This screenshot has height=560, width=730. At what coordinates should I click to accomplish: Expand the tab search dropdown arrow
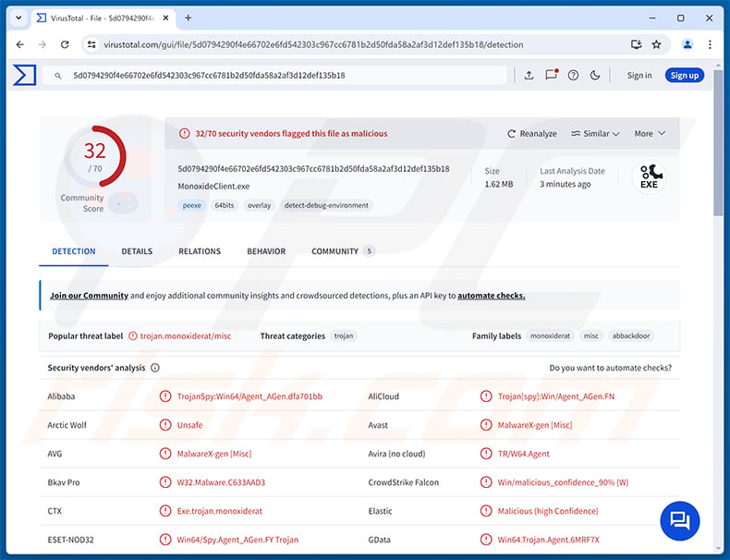[x=18, y=18]
